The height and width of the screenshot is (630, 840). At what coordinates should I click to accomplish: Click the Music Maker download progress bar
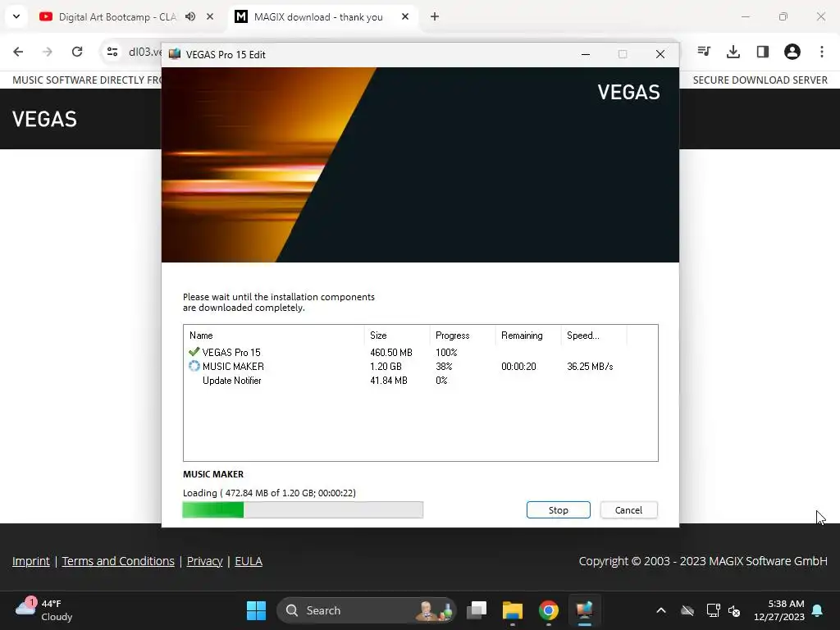pos(303,510)
